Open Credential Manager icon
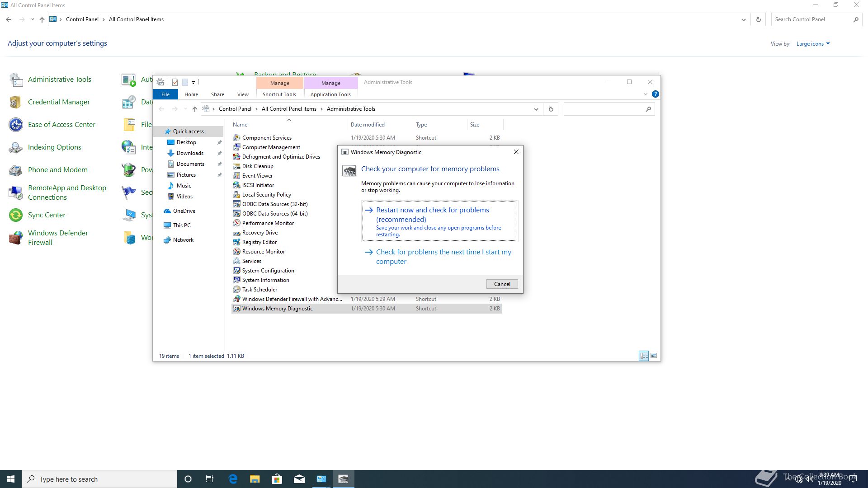Screen dimensions: 868x488 point(16,102)
